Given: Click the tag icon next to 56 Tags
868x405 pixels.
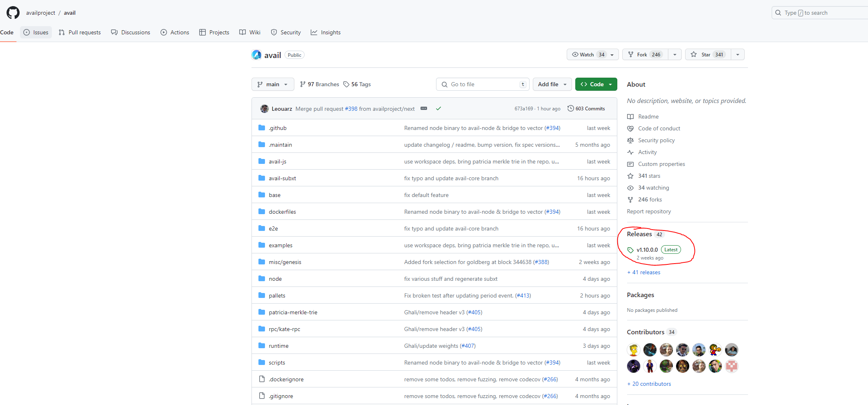Looking at the screenshot, I should (346, 84).
